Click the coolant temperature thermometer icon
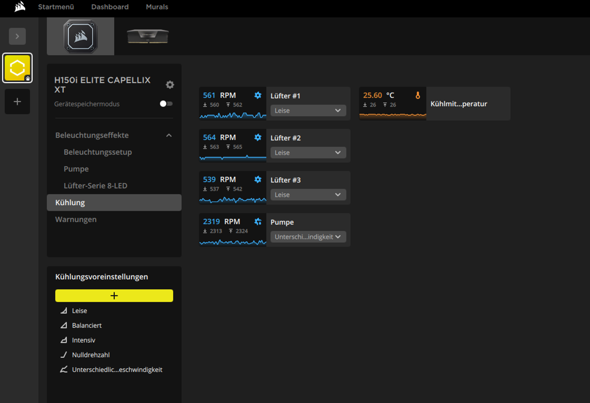The width and height of the screenshot is (590, 403). tap(418, 95)
